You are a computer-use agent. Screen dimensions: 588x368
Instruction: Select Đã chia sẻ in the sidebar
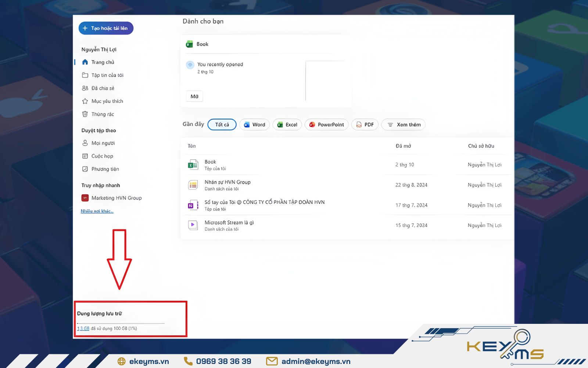(x=103, y=88)
